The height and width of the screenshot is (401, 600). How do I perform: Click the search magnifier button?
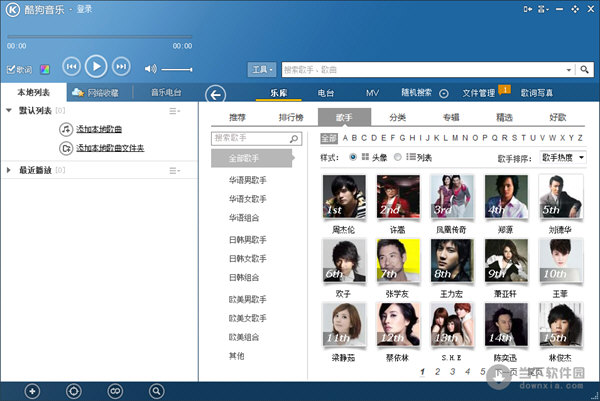[584, 70]
